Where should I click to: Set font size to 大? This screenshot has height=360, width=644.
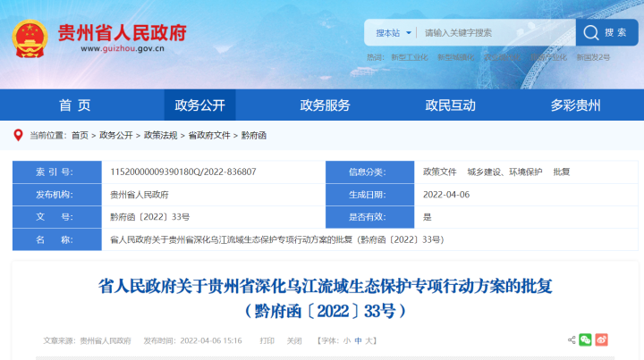(370, 340)
